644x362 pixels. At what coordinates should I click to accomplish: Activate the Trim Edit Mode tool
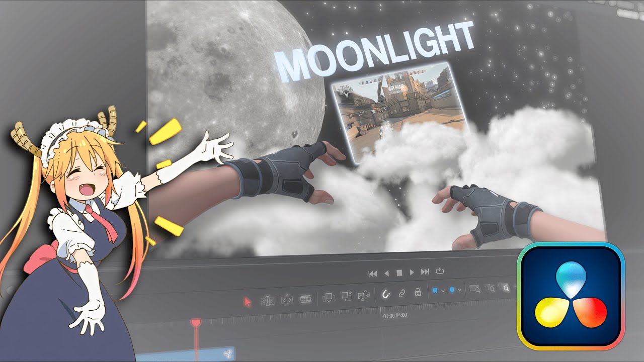(x=268, y=301)
